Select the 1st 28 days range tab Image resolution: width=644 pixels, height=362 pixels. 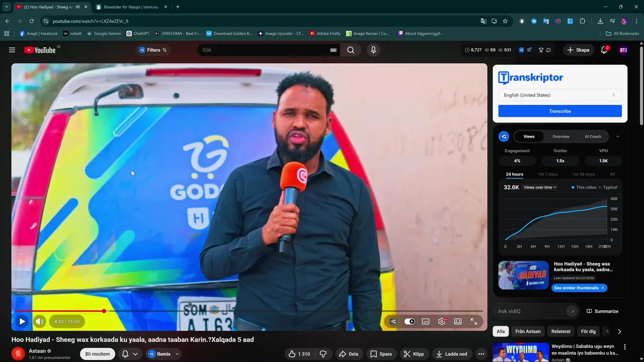[584, 174]
